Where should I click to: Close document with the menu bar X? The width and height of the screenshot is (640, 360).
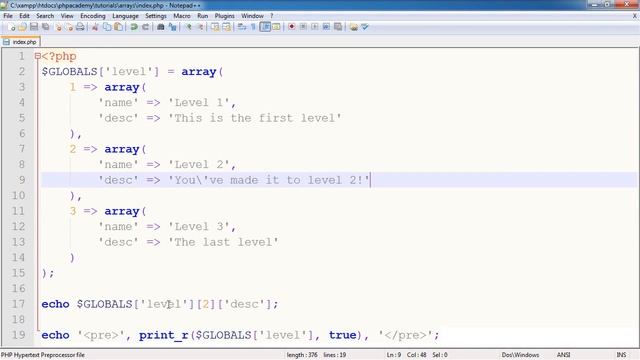point(635,16)
